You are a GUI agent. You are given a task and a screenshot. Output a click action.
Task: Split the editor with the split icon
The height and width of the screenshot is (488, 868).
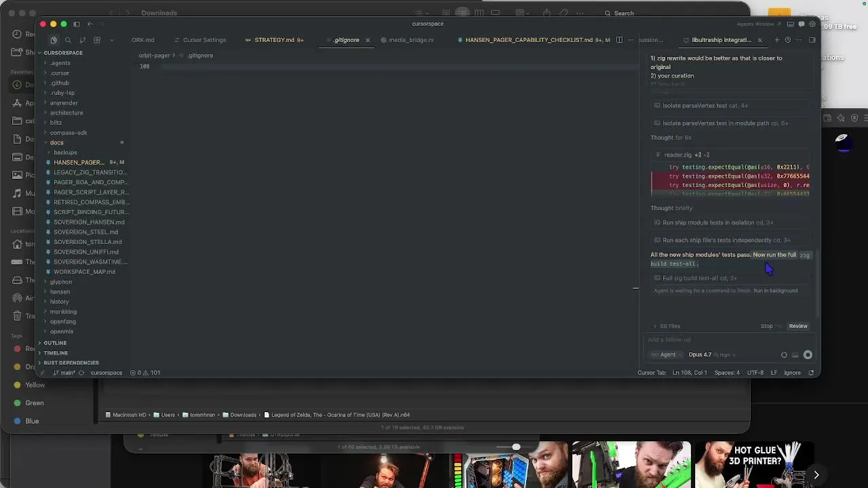(x=618, y=40)
